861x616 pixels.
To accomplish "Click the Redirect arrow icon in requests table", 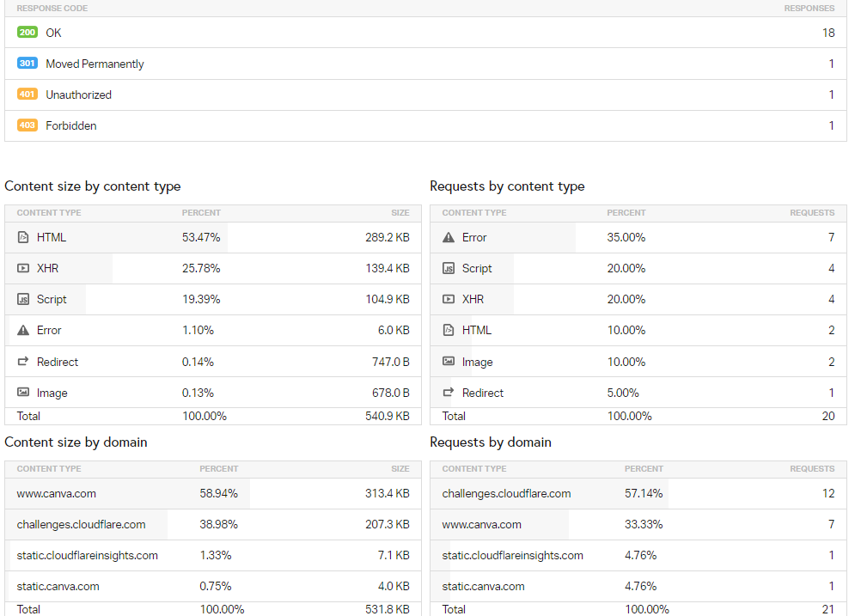I will (449, 392).
